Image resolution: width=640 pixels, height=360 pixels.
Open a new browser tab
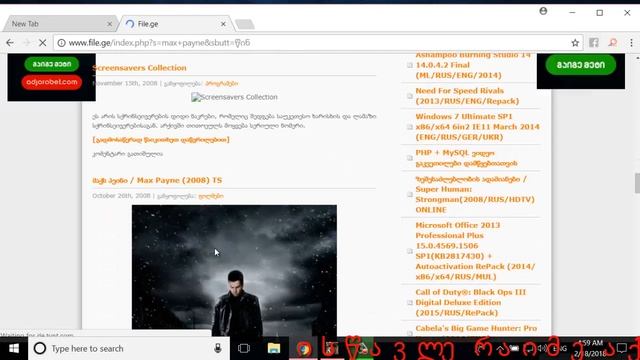tap(245, 24)
